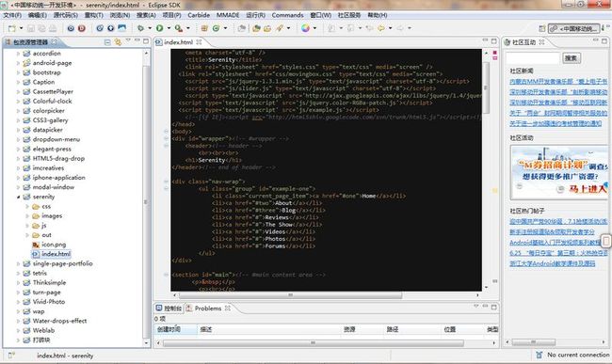Toggle Link with Editor in package explorer

point(118,41)
